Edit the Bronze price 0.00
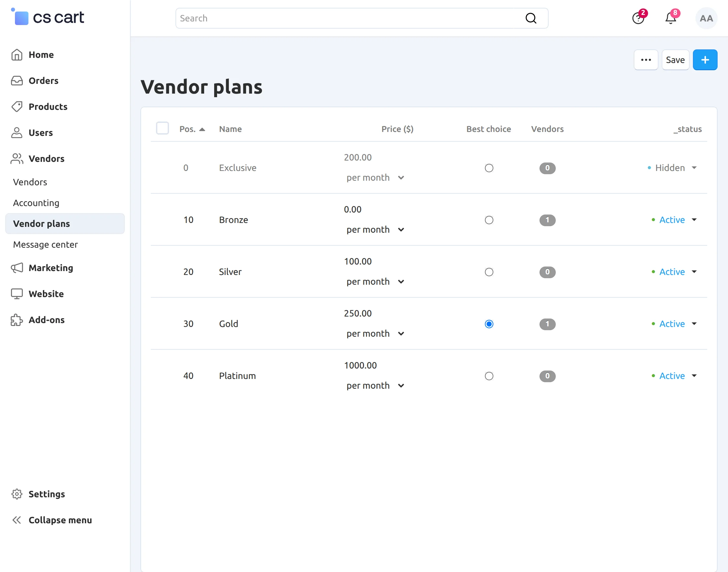This screenshot has width=728, height=572. tap(352, 210)
